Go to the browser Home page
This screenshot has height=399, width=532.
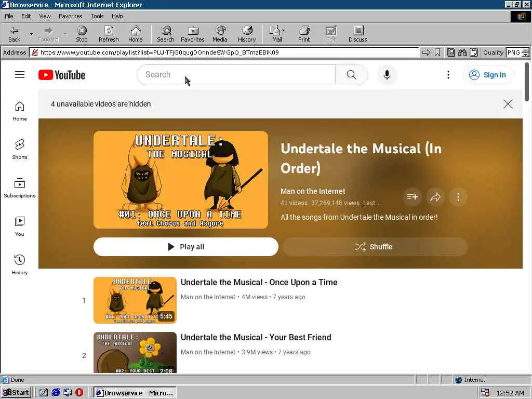point(136,34)
